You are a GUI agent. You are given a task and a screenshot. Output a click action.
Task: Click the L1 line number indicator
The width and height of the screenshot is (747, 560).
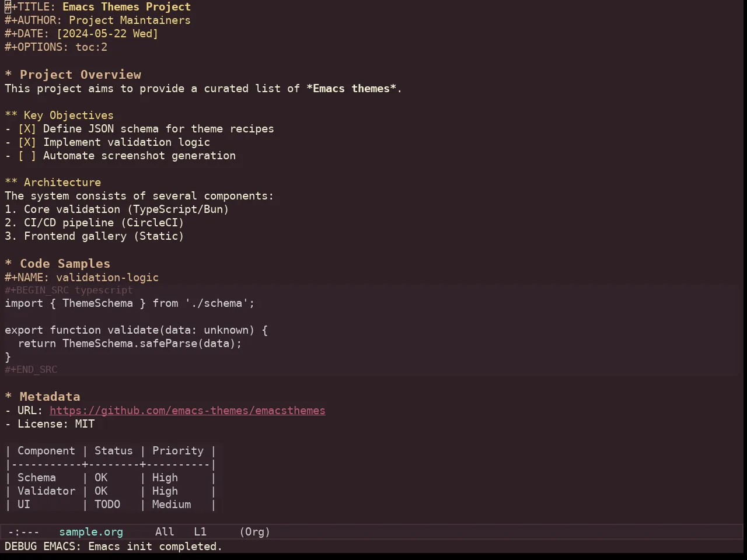click(x=200, y=532)
